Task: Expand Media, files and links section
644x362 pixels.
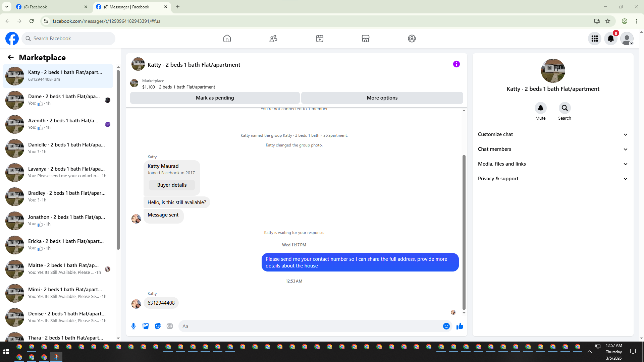Action: point(553,164)
